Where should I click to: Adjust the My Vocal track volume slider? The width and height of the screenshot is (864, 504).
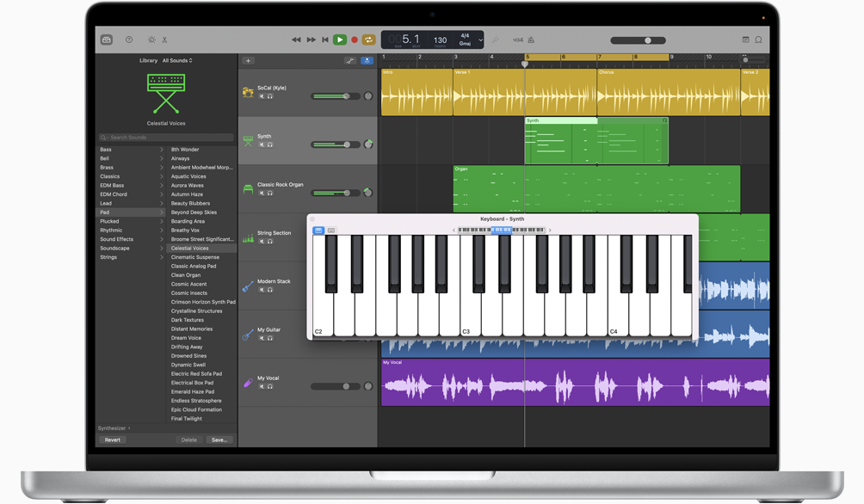tap(336, 387)
